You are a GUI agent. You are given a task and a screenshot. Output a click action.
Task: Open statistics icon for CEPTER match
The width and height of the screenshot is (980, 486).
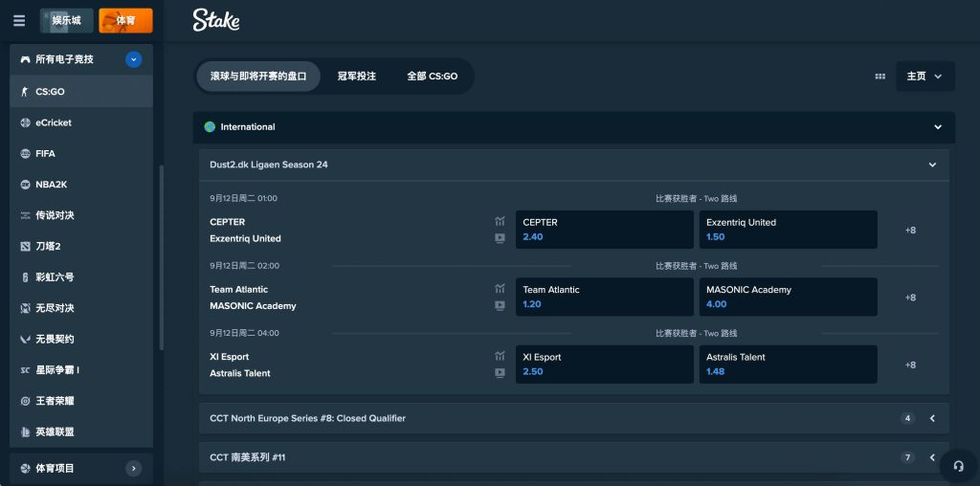click(x=500, y=221)
